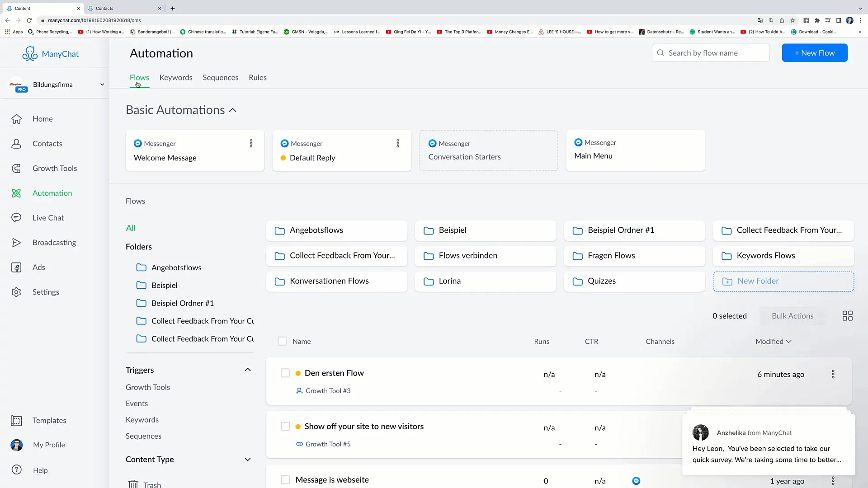Click the Contacts person icon
868x488 pixels.
pos(16,144)
